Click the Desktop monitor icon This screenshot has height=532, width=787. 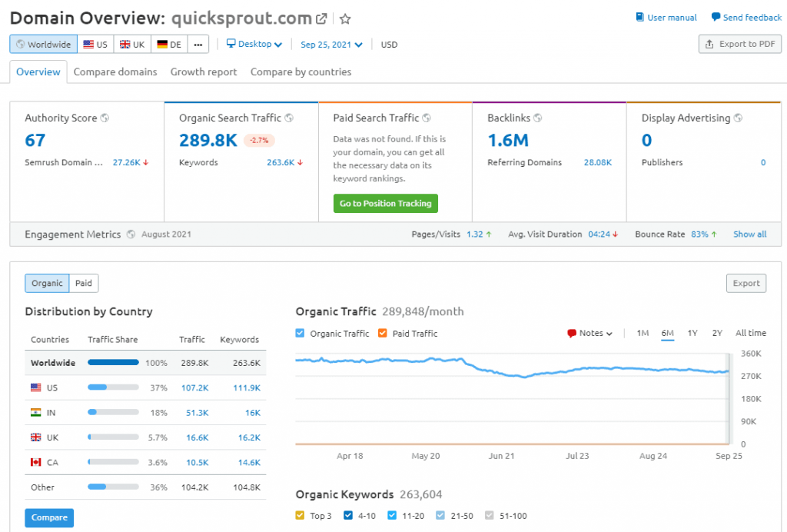point(231,43)
